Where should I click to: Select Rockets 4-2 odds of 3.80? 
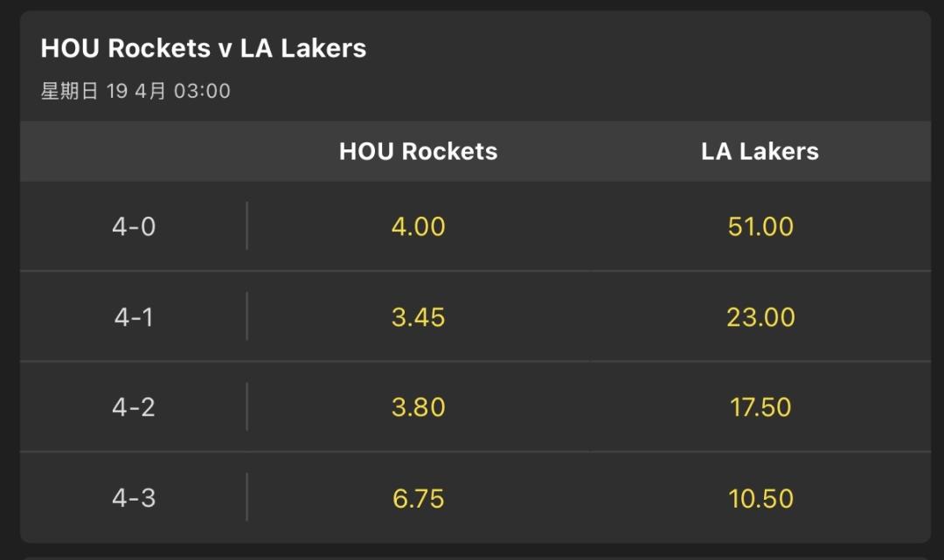[418, 407]
